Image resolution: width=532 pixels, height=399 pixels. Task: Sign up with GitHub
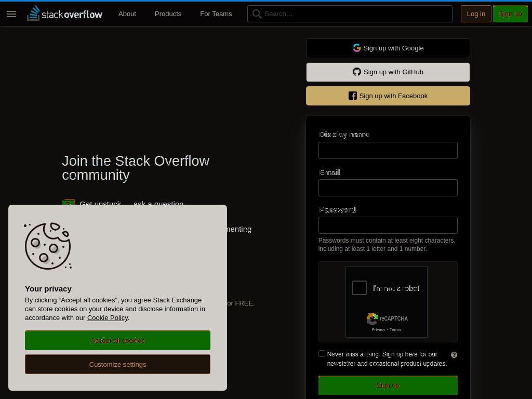pyautogui.click(x=388, y=72)
